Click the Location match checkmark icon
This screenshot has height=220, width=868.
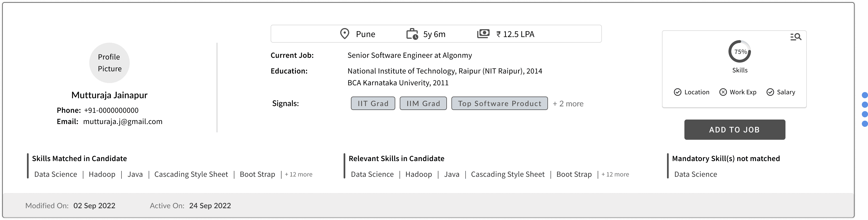(677, 92)
